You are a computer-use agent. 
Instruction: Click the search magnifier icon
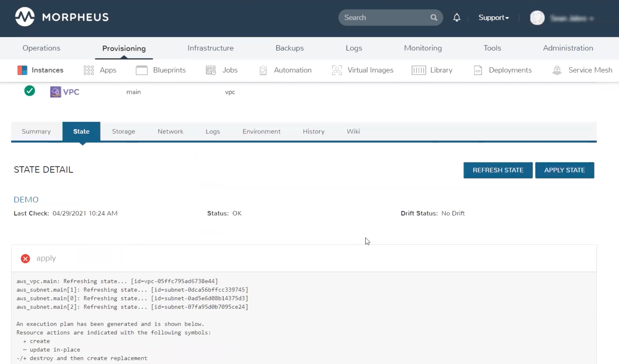tap(434, 18)
